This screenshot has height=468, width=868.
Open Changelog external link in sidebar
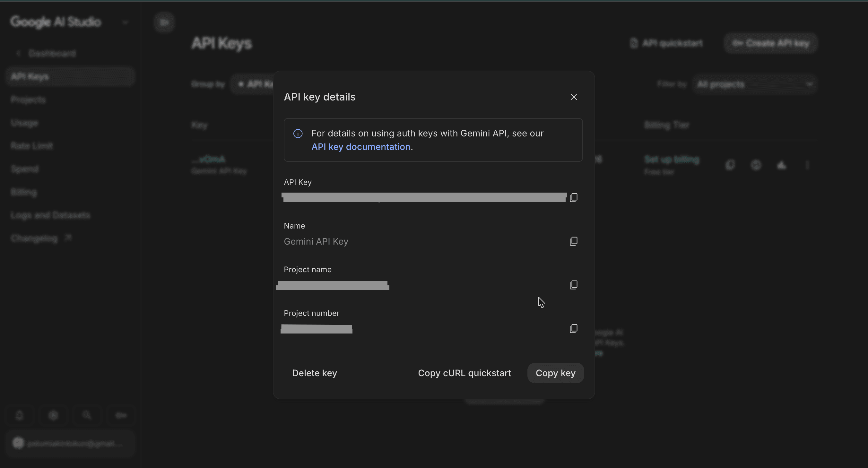(x=41, y=238)
